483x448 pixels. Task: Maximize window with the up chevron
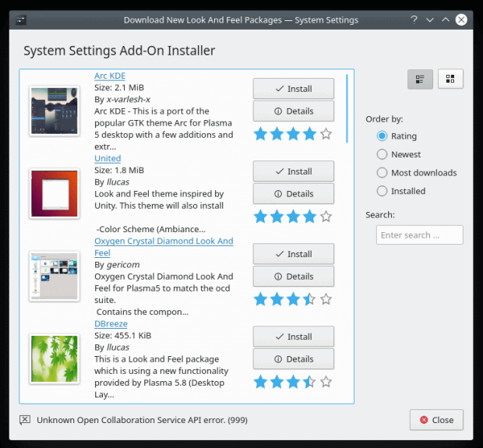point(446,20)
